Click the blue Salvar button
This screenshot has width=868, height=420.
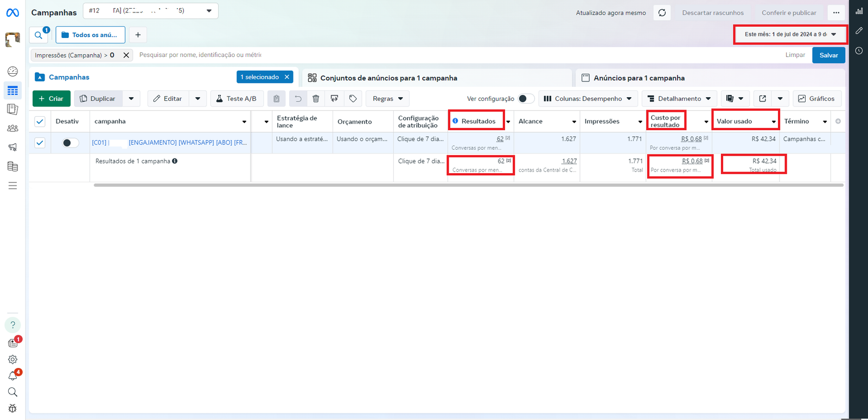[x=828, y=55]
